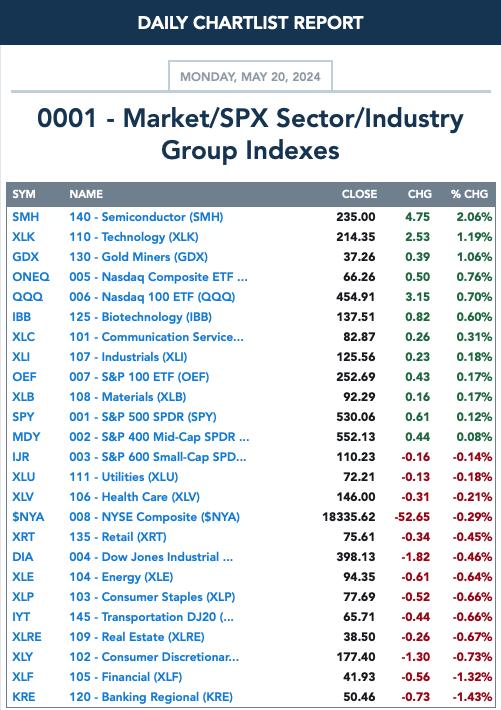Image resolution: width=501 pixels, height=710 pixels.
Task: Open 130 - Gold Miners (GDX) chart
Action: point(139,257)
